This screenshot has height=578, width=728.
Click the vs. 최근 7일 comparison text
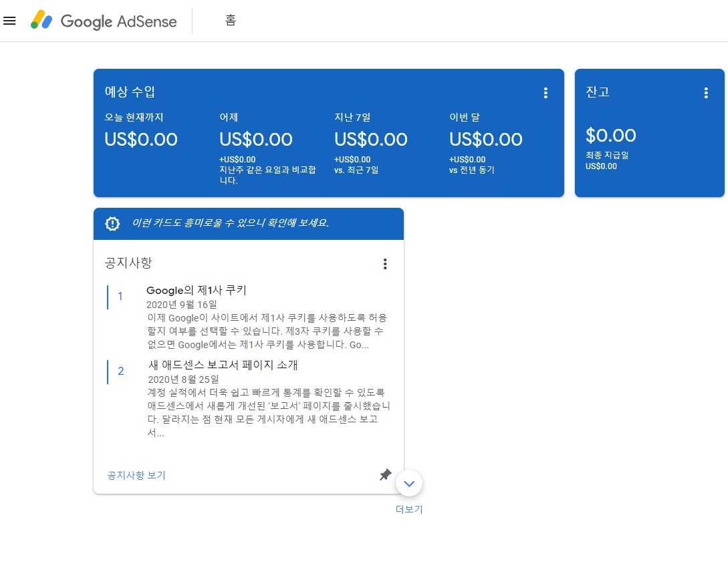click(x=356, y=170)
